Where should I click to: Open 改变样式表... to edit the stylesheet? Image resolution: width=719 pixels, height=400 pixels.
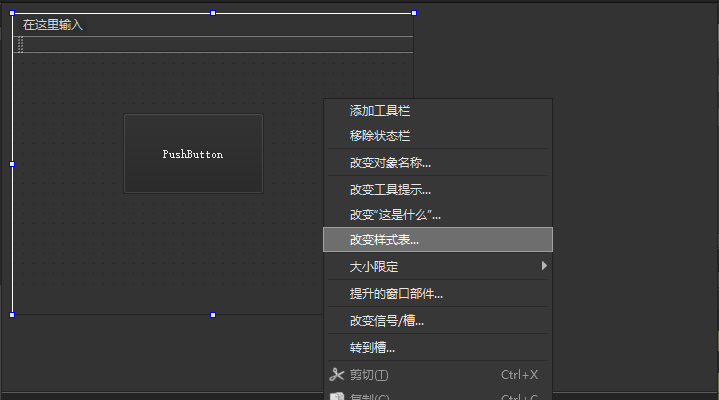coord(384,240)
